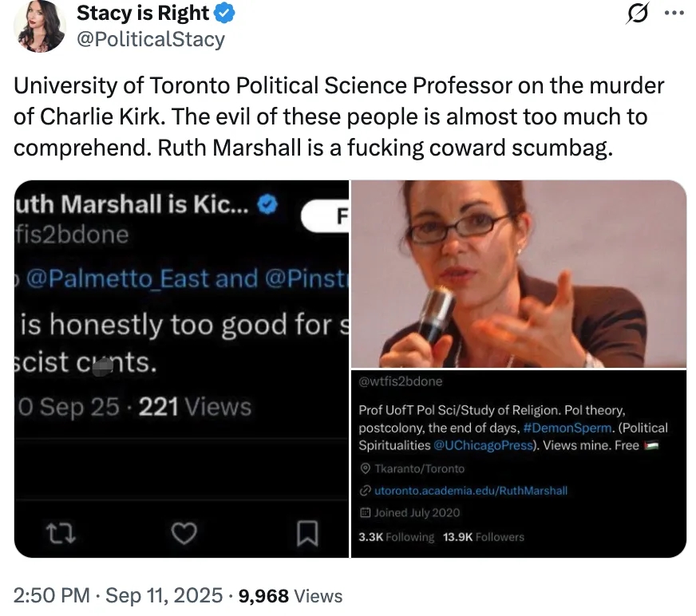Open the three-dot more options menu
The image size is (696, 616).
coord(674,15)
